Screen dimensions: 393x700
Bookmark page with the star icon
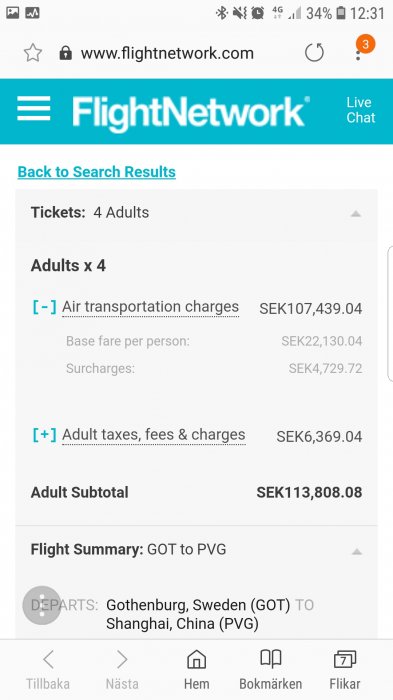[33, 53]
